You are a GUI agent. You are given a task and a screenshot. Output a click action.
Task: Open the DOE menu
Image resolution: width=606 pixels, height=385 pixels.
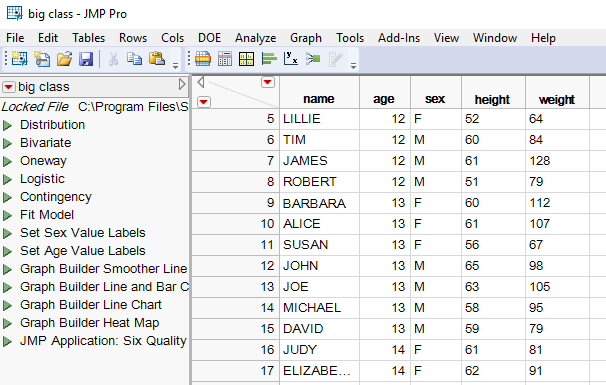(209, 38)
